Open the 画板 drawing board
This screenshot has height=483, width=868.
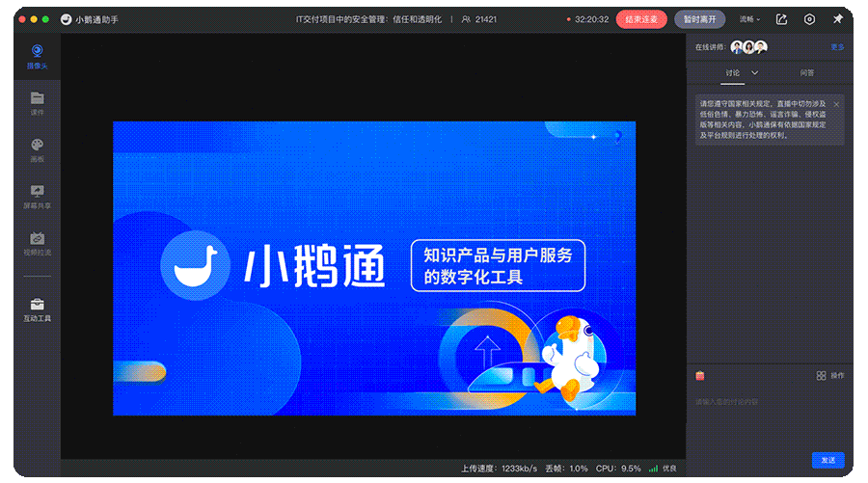(37, 149)
